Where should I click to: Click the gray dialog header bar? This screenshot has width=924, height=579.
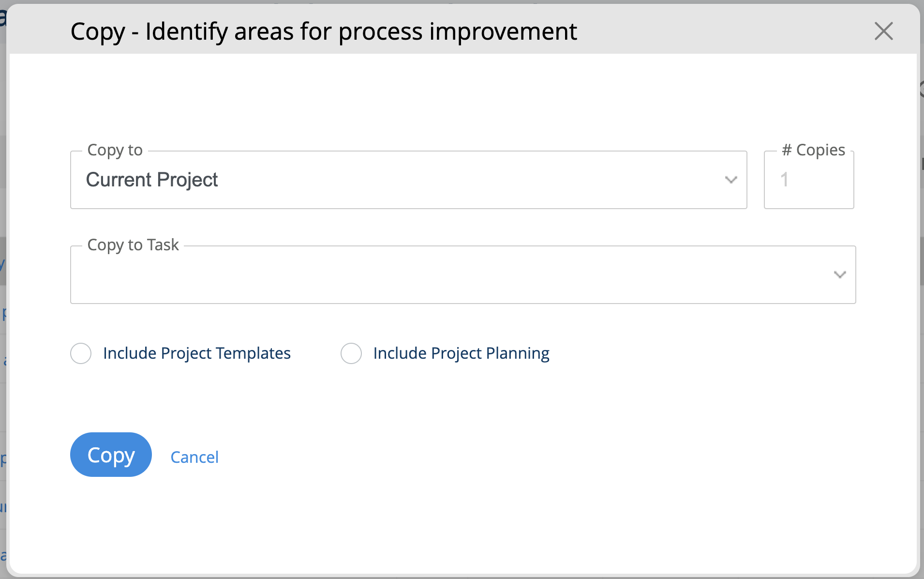tap(726, 31)
